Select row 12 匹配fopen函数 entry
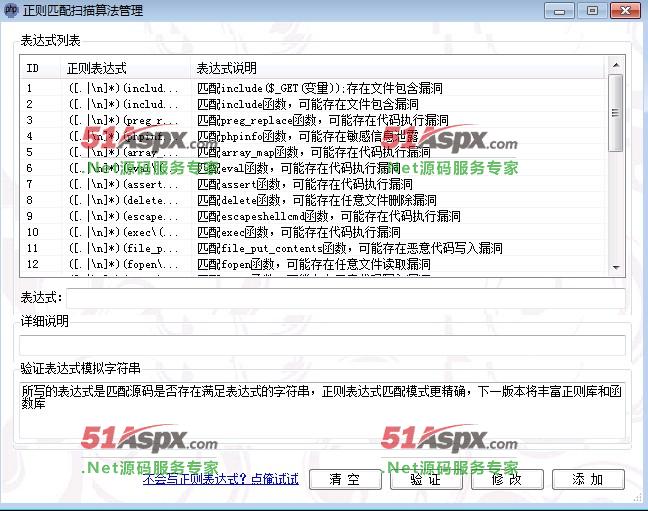 point(313,265)
